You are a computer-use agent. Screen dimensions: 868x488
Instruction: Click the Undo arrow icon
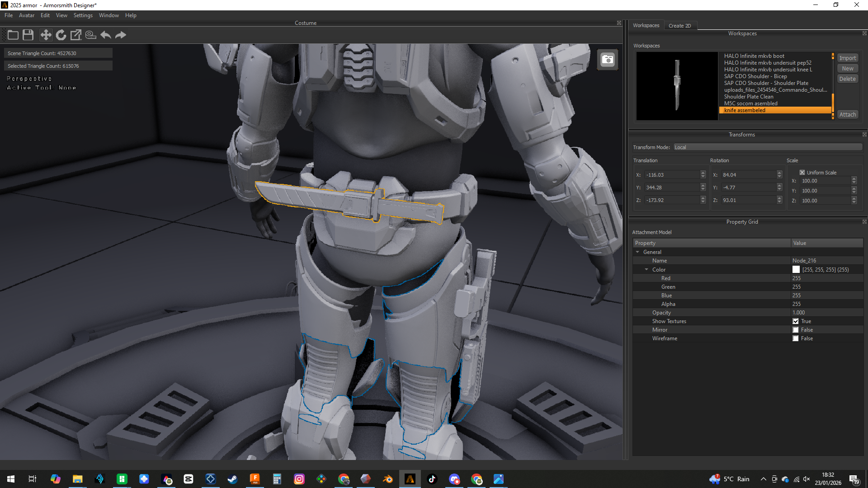(x=106, y=35)
